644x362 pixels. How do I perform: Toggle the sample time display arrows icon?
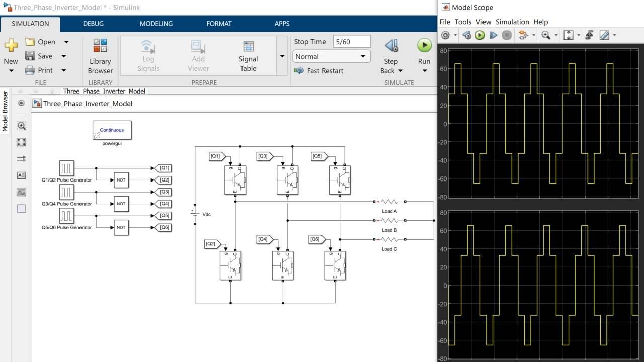pyautogui.click(x=21, y=159)
